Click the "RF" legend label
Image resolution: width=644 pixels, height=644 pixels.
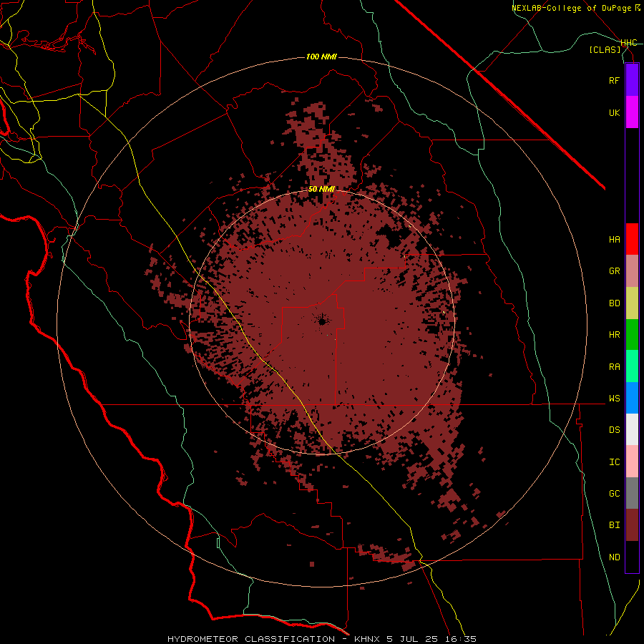coord(614,80)
